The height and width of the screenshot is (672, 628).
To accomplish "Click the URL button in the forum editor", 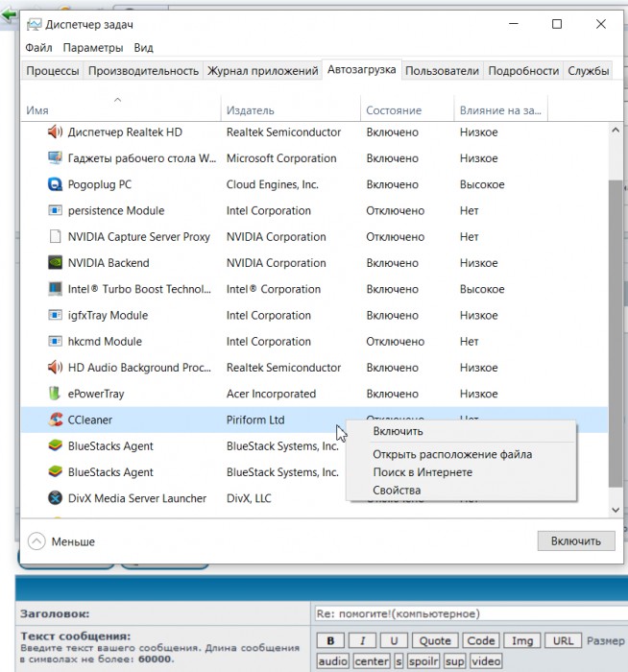I will point(563,640).
